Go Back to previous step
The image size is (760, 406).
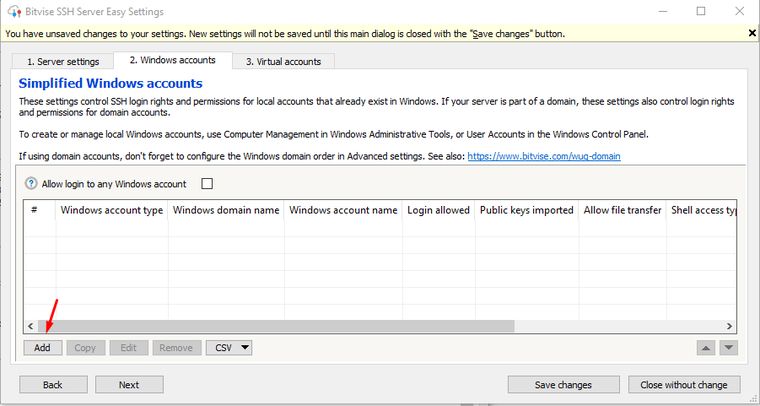(x=53, y=385)
